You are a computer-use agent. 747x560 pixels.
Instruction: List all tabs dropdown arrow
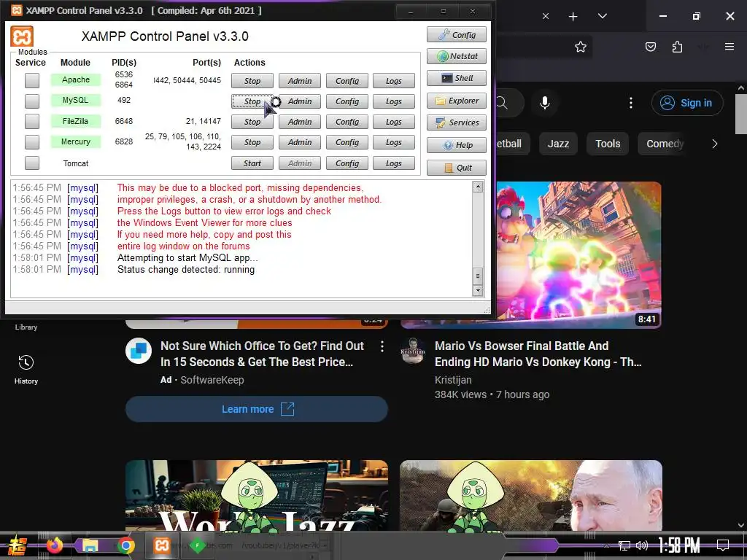(602, 16)
